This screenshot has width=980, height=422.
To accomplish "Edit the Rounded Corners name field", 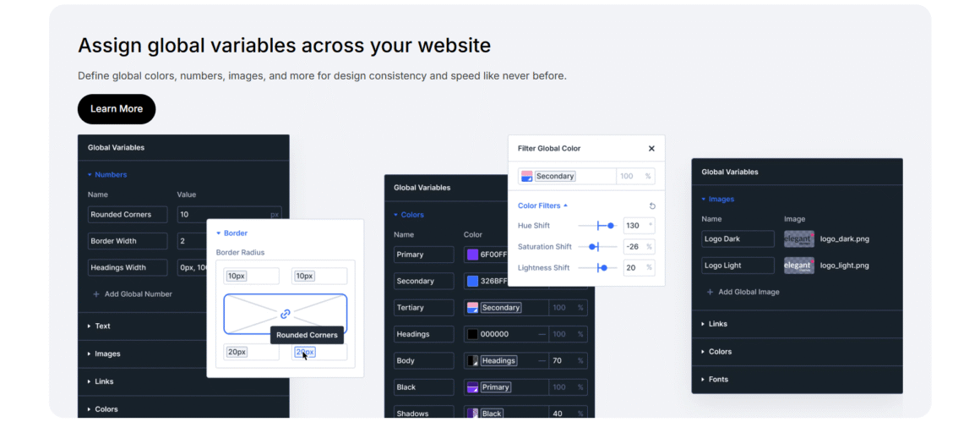I will click(128, 215).
